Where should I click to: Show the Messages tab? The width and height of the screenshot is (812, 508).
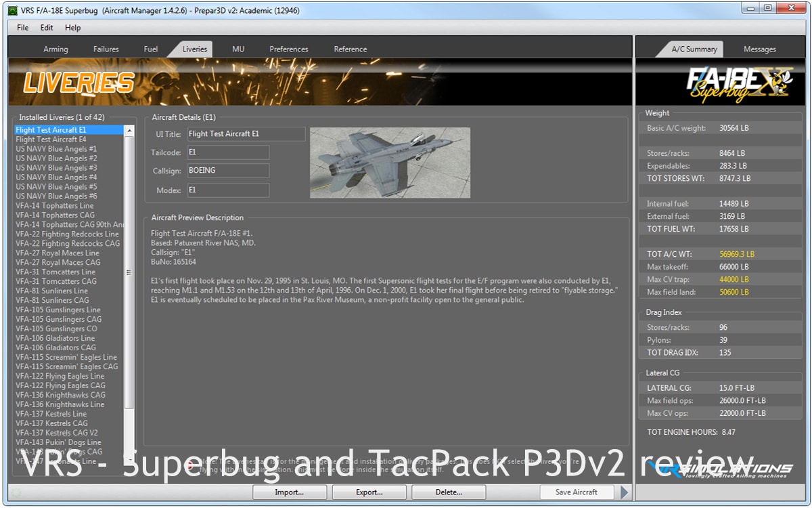(759, 49)
